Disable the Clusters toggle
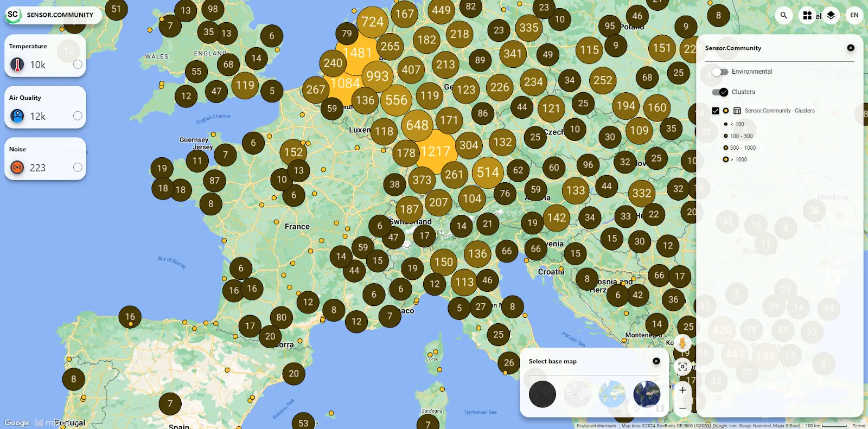The height and width of the screenshot is (429, 868). pyautogui.click(x=720, y=92)
